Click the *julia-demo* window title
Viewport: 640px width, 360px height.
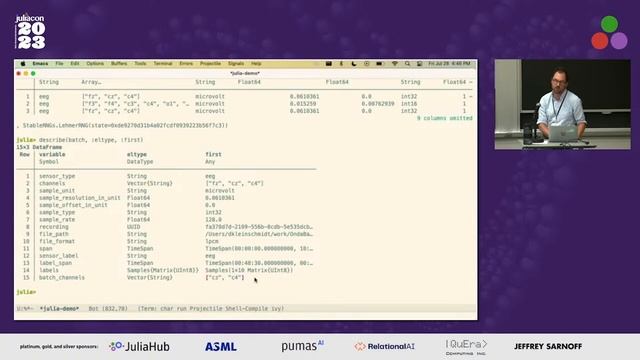(x=245, y=73)
